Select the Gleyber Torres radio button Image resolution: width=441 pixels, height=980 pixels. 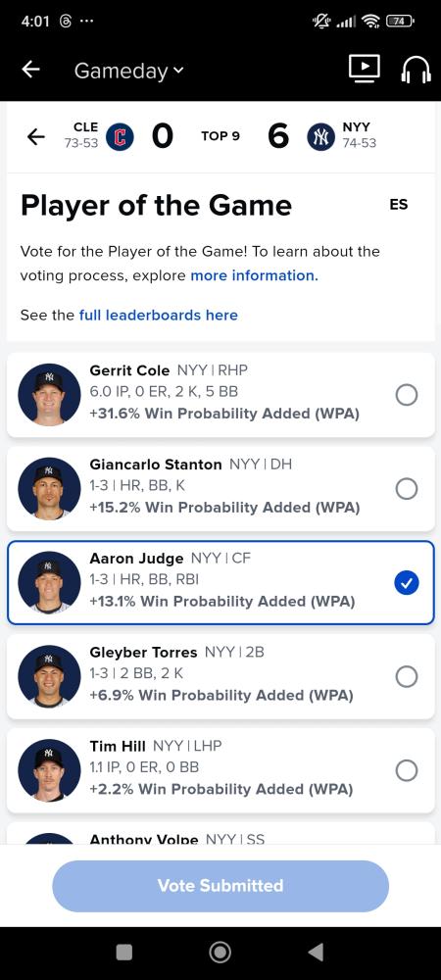pyautogui.click(x=407, y=676)
